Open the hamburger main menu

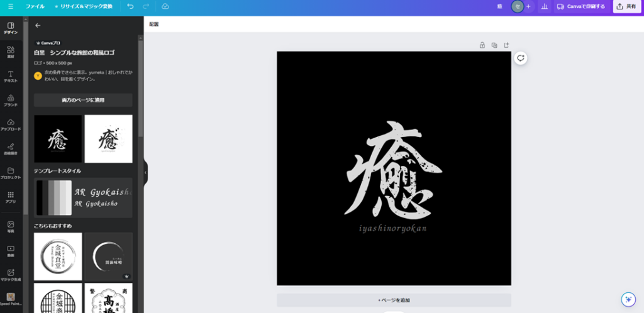(x=10, y=6)
